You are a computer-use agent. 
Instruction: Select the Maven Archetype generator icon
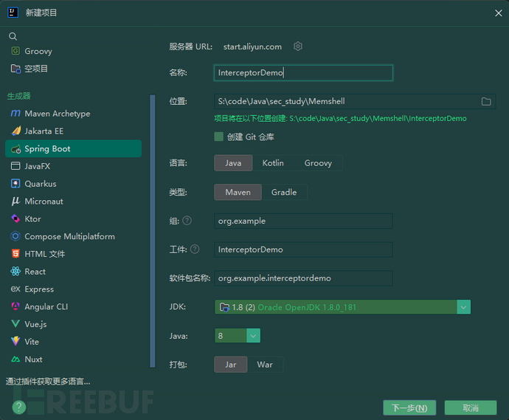pyautogui.click(x=15, y=114)
